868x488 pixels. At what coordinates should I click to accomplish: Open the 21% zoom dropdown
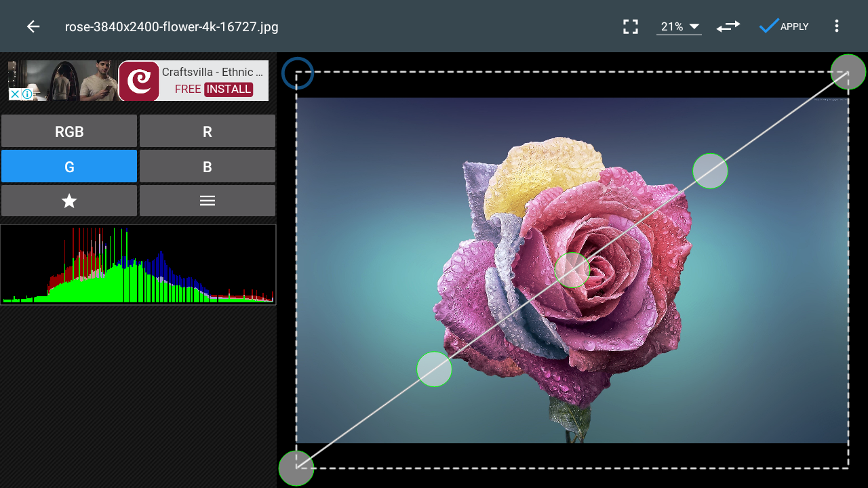pos(679,26)
